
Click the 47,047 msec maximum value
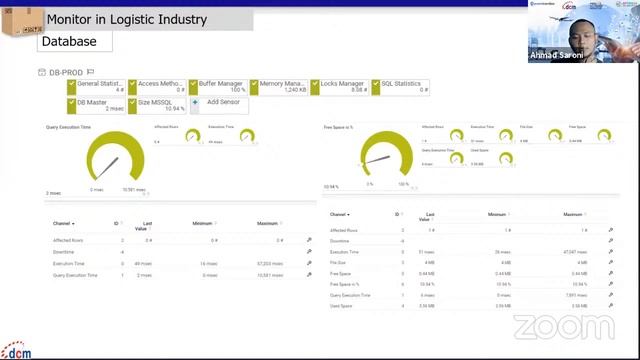tap(575, 252)
